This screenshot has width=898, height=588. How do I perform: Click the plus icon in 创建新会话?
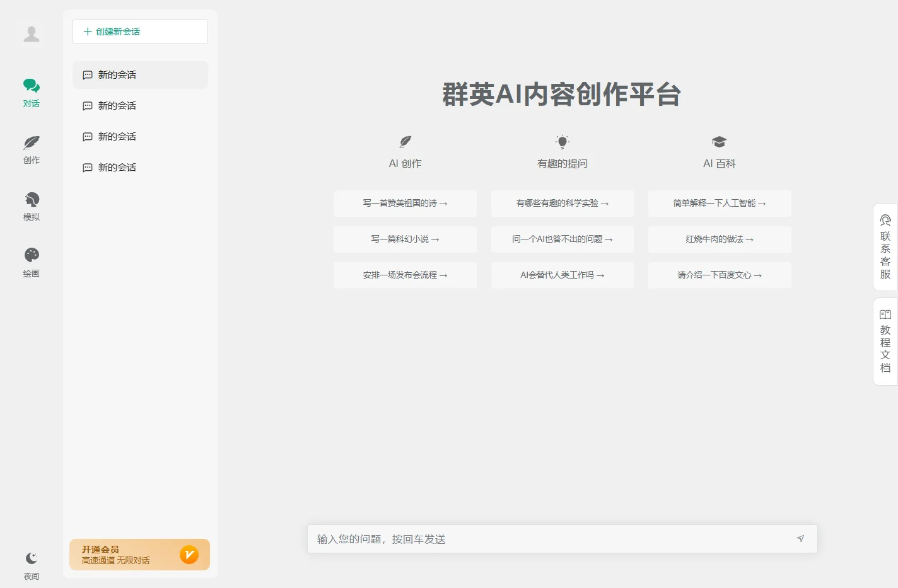(x=88, y=32)
